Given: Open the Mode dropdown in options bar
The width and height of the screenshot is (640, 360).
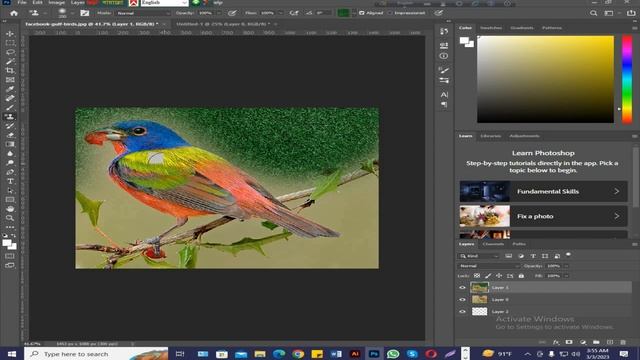Looking at the screenshot, I should [x=143, y=13].
